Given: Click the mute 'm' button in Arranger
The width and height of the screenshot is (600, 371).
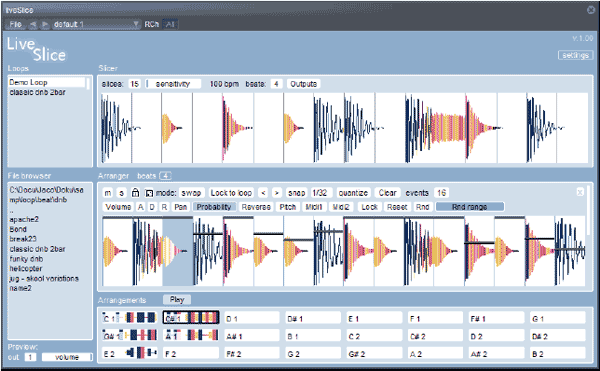Looking at the screenshot, I should tap(108, 193).
